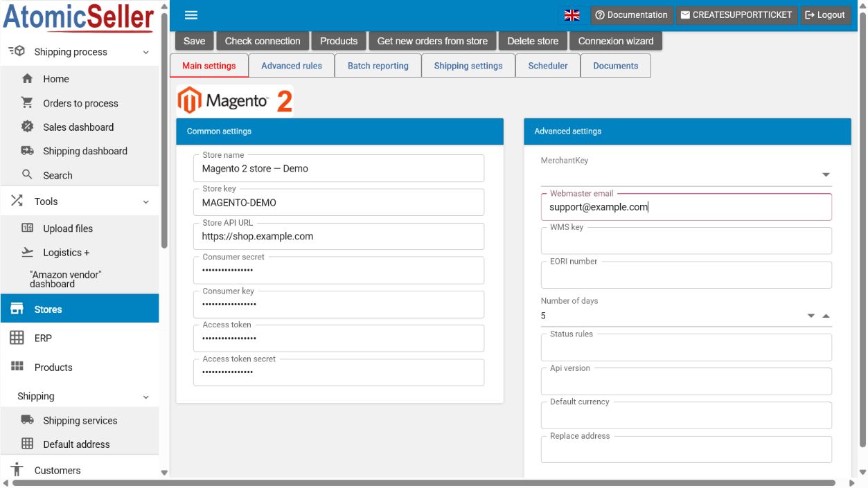Image resolution: width=868 pixels, height=488 pixels.
Task: Select the Scheduler tab
Action: pyautogui.click(x=548, y=66)
